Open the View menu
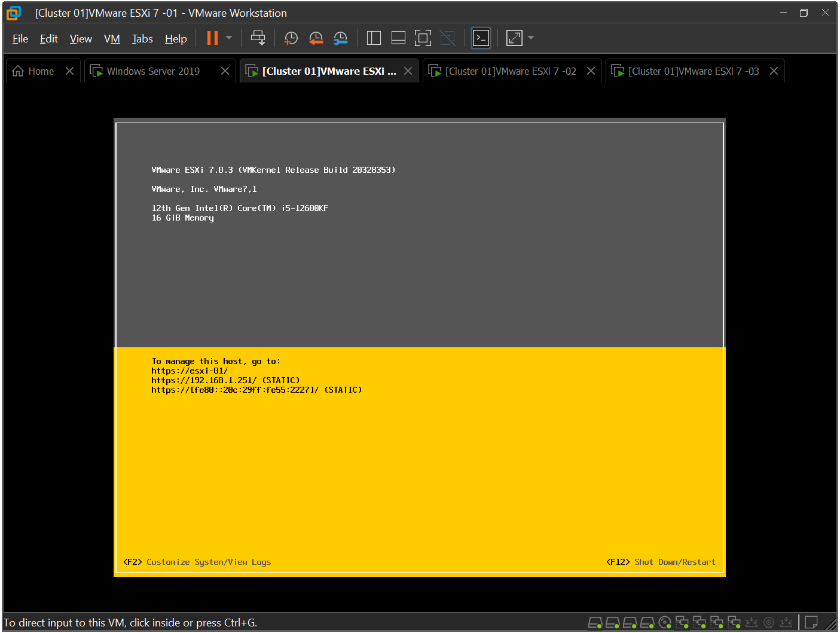The image size is (840, 633). coord(81,39)
